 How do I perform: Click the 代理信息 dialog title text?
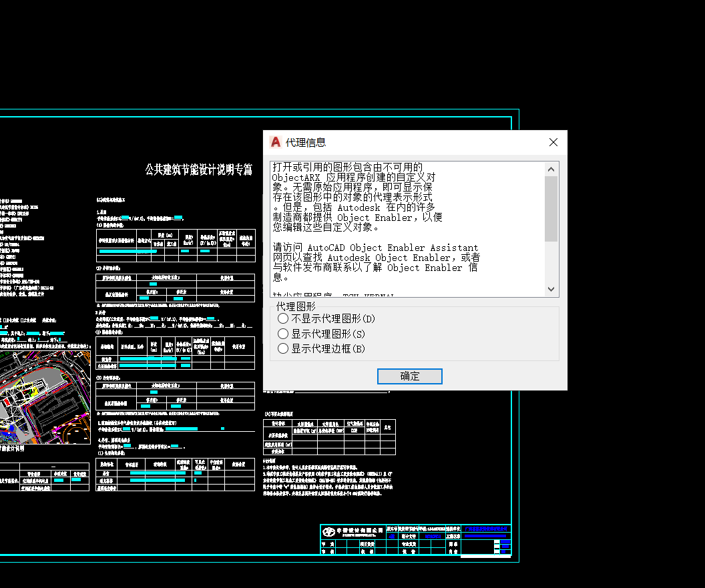[x=306, y=142]
